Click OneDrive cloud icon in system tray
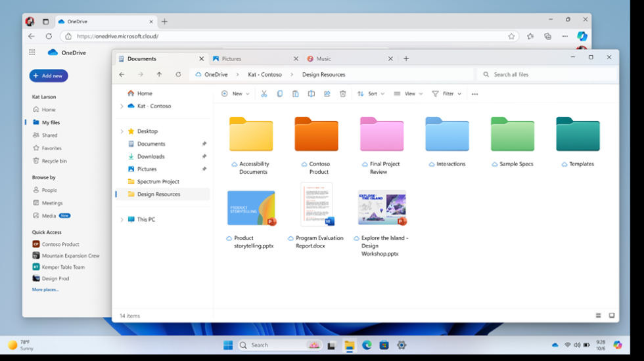 (555, 345)
